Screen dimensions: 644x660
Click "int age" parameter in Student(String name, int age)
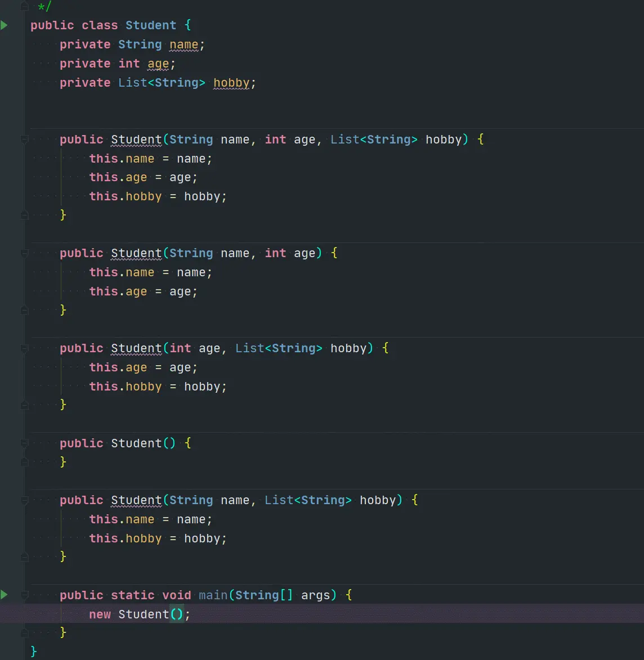tap(290, 253)
